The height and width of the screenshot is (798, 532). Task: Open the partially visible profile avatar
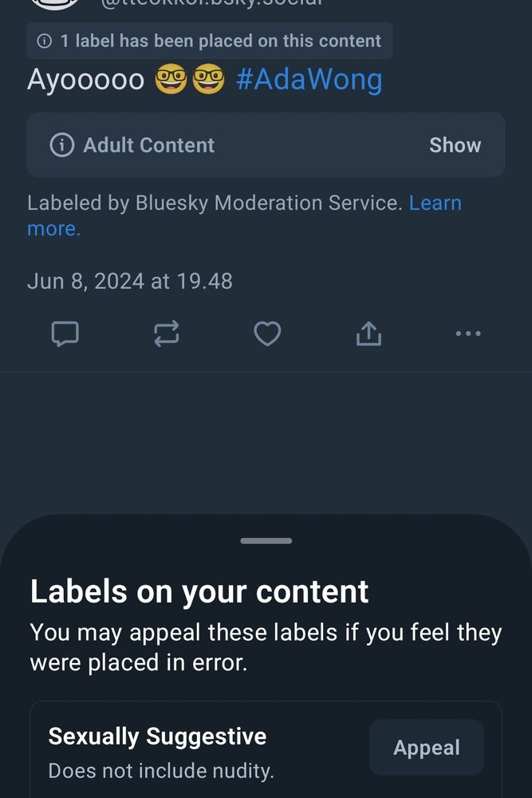pyautogui.click(x=56, y=4)
